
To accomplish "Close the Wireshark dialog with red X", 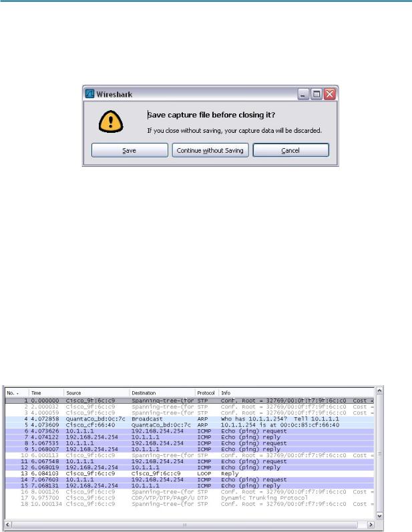I will point(329,94).
